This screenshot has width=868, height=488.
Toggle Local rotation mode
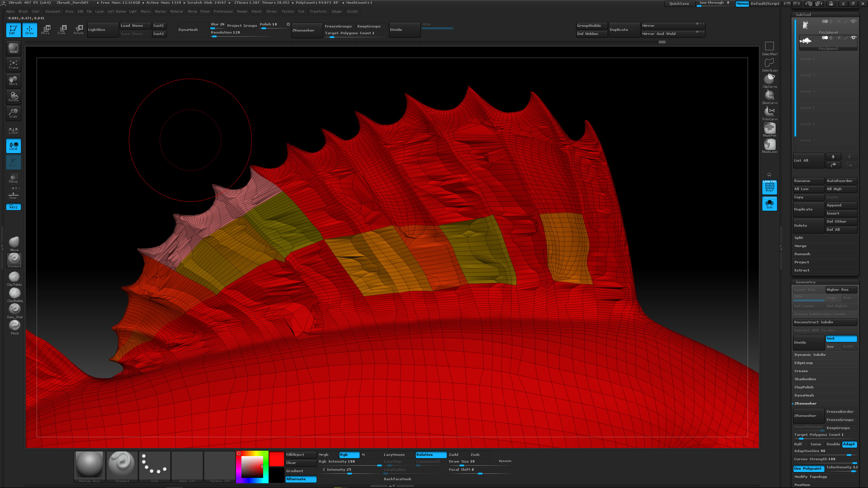point(14,146)
